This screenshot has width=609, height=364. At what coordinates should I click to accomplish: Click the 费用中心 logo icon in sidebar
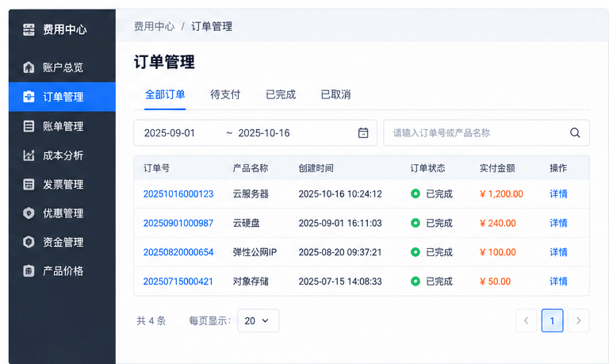coord(29,29)
